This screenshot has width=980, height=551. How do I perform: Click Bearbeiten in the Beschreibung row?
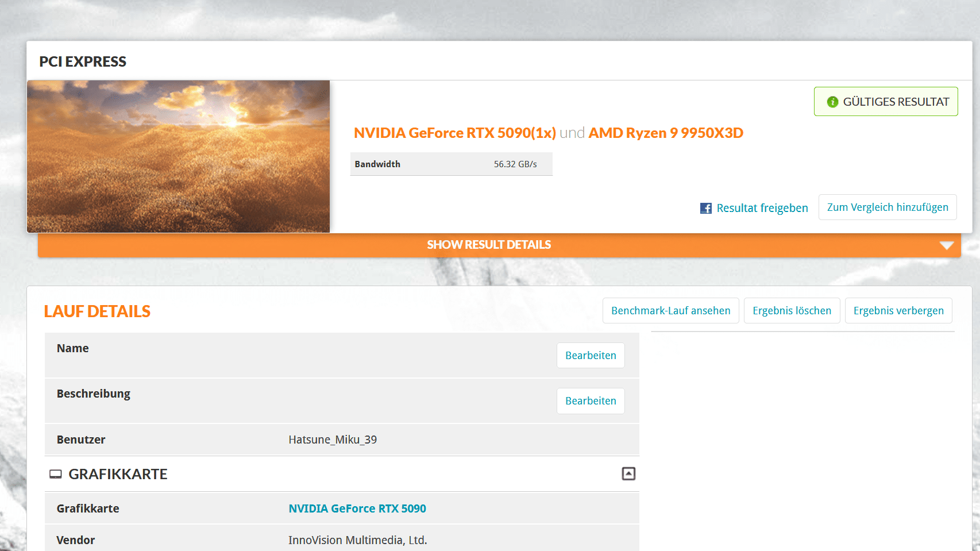tap(591, 400)
